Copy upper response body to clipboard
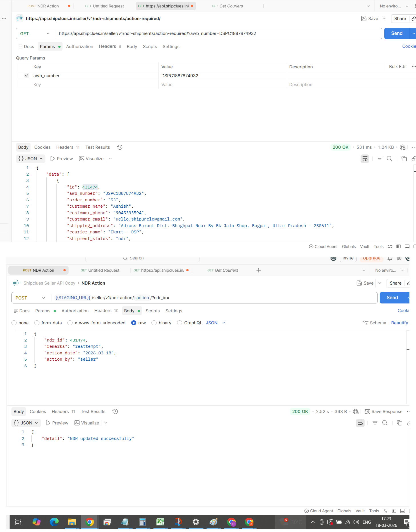The width and height of the screenshot is (416, 532). point(404,158)
